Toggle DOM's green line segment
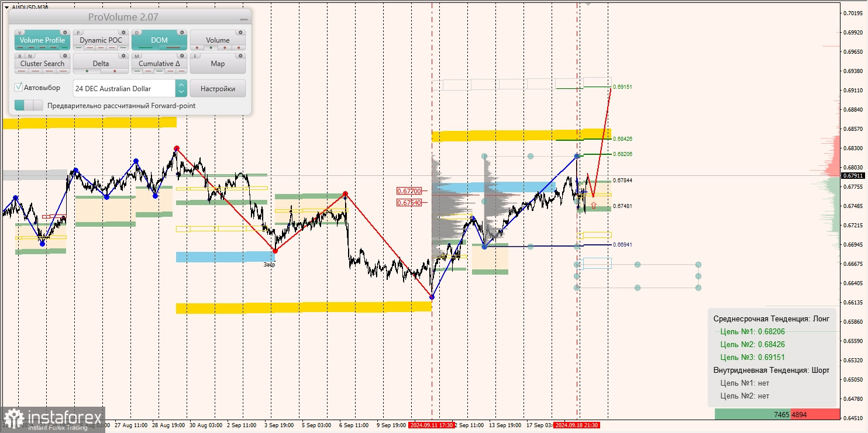The image size is (868, 433). click(146, 48)
